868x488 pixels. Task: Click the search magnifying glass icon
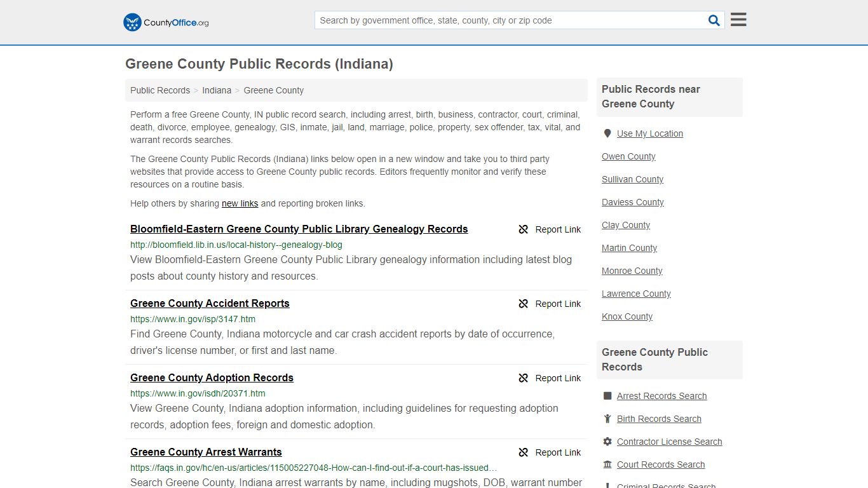click(x=714, y=20)
